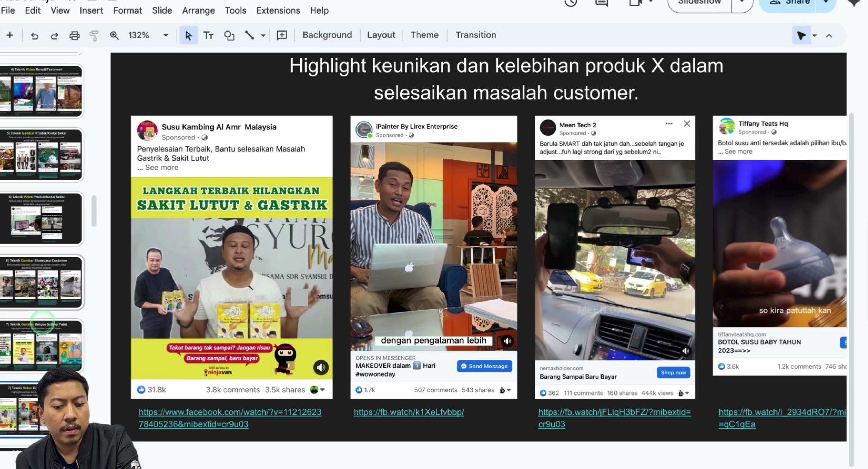The height and width of the screenshot is (469, 868).
Task: Select slide thumbnail Teknik Gambar Unique Selling Point
Action: tap(41, 346)
